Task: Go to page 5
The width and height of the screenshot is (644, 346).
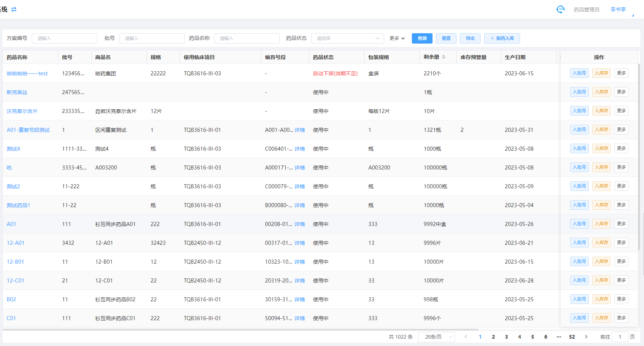Action: pos(533,337)
